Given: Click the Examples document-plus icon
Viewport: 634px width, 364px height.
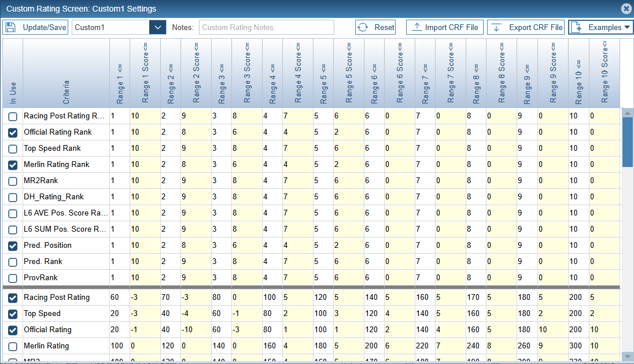Looking at the screenshot, I should pyautogui.click(x=577, y=27).
